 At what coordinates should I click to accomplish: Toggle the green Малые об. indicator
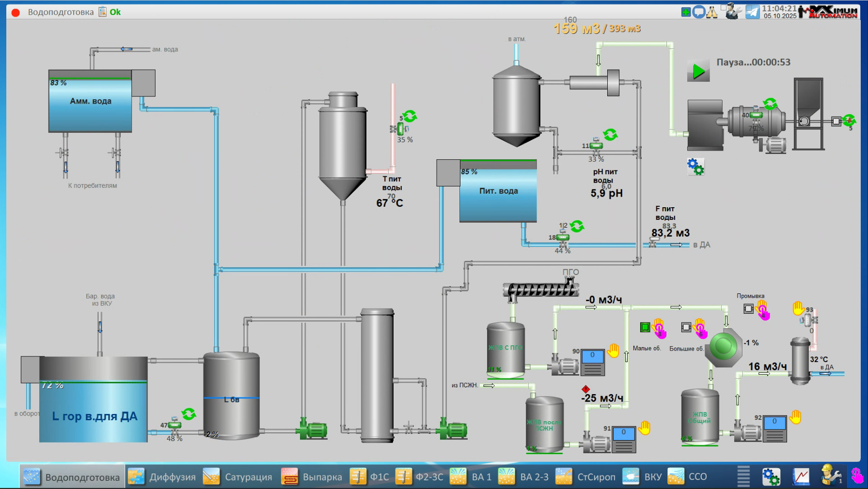[645, 328]
